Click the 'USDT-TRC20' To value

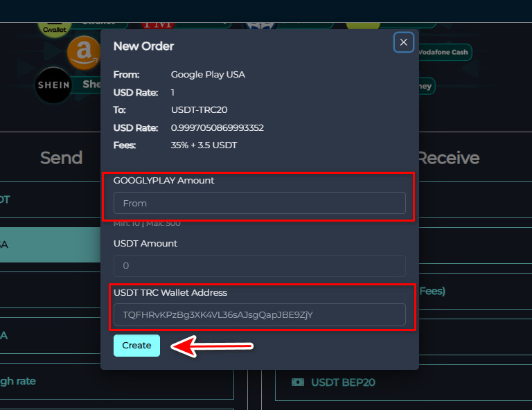pyautogui.click(x=199, y=110)
